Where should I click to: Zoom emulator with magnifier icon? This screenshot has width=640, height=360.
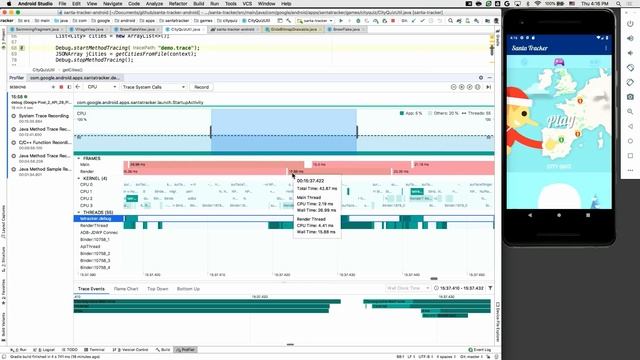point(630,111)
